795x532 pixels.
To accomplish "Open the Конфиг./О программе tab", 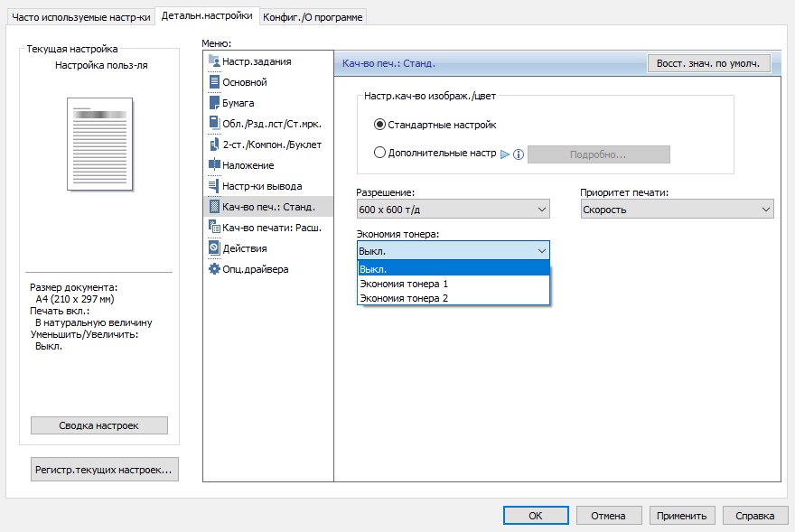I will [313, 16].
